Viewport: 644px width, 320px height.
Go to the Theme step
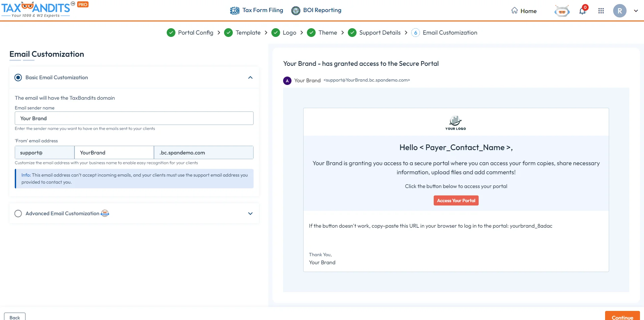pyautogui.click(x=328, y=33)
